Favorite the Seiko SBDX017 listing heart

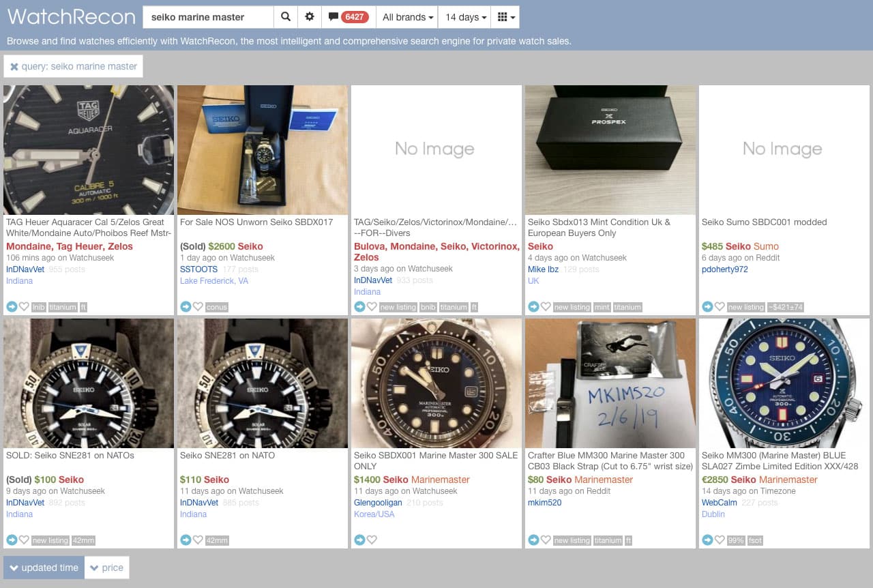pyautogui.click(x=198, y=307)
